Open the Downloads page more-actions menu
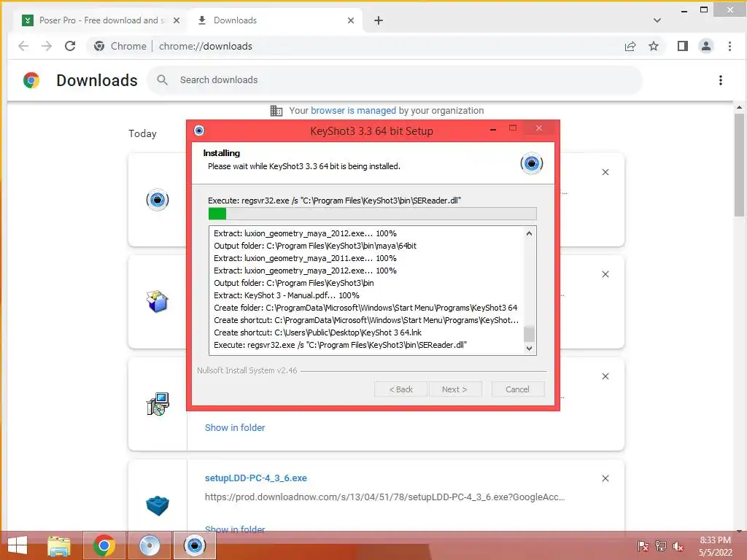The width and height of the screenshot is (747, 560). (720, 80)
